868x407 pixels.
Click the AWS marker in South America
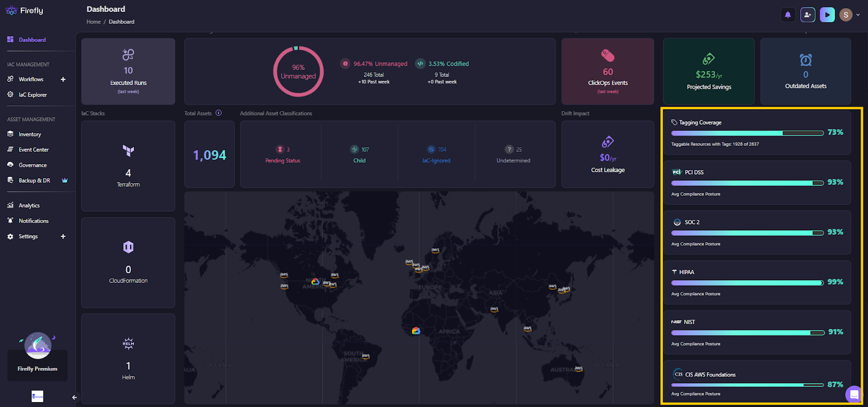click(366, 356)
